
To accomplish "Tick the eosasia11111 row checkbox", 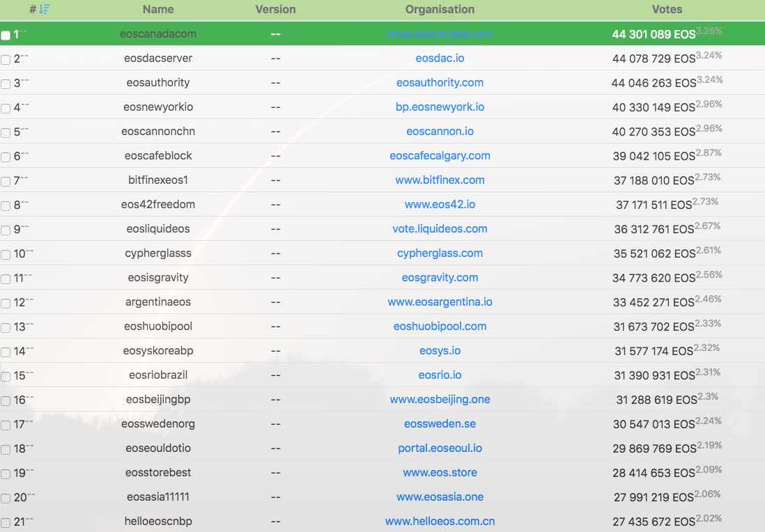I will 6,499.
